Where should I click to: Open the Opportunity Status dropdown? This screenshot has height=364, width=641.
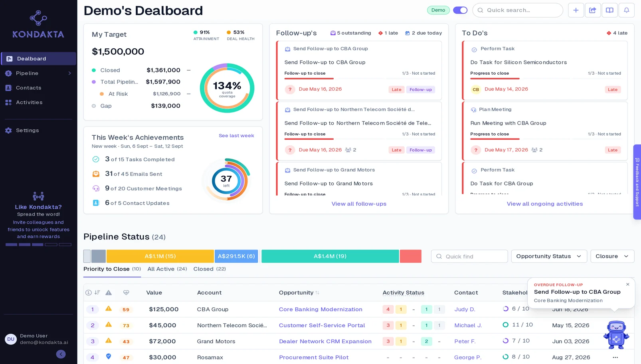(549, 256)
